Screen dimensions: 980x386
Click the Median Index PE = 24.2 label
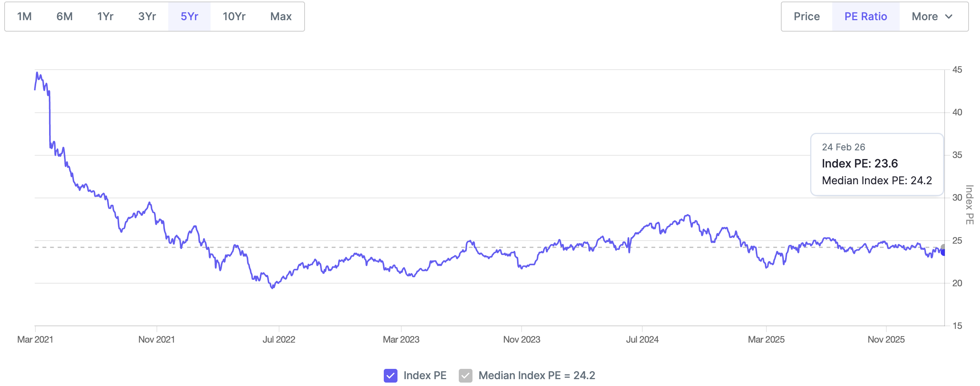tap(536, 375)
